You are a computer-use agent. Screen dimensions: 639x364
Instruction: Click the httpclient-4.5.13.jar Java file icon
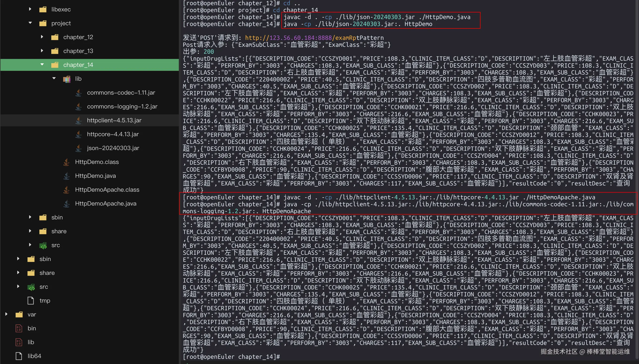(x=79, y=121)
